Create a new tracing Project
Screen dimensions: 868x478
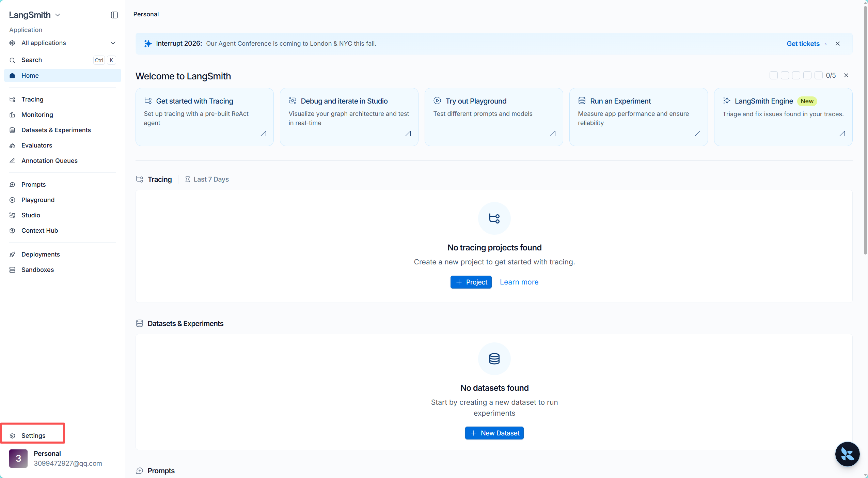(471, 282)
